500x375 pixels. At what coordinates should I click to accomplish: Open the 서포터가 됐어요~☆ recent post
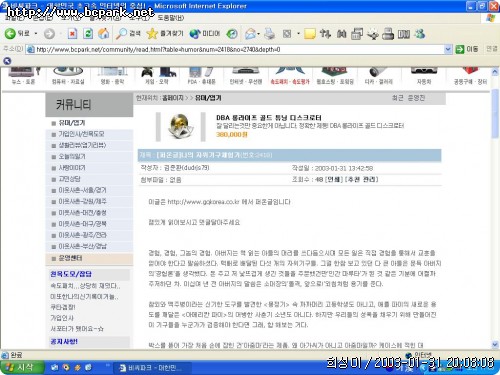pos(77,329)
